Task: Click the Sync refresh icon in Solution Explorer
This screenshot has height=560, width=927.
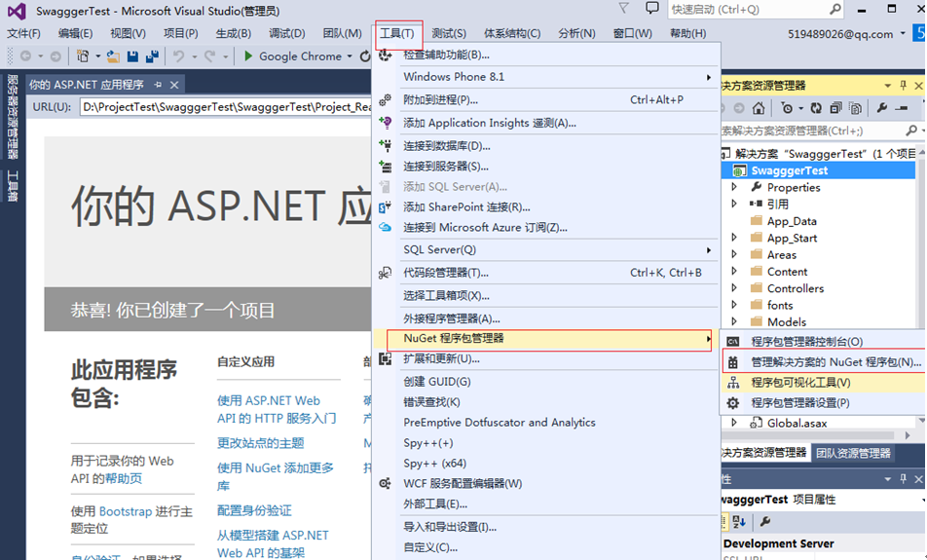Action: coord(816,108)
